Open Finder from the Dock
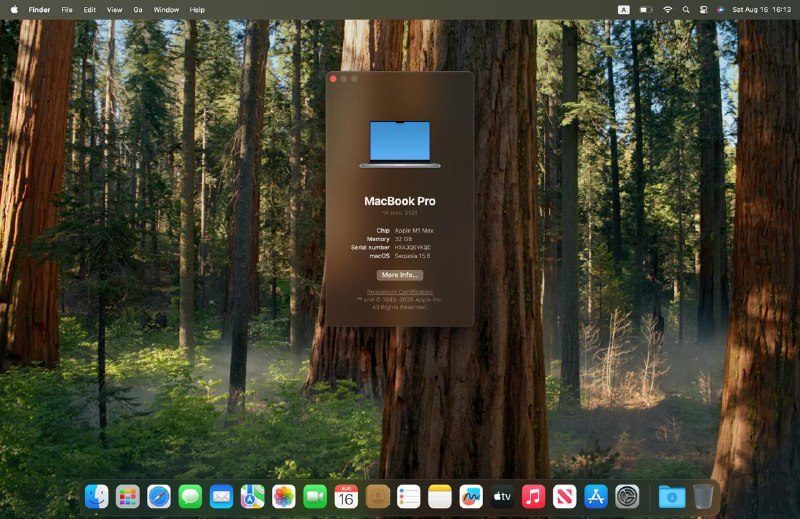Image resolution: width=800 pixels, height=519 pixels. [96, 496]
